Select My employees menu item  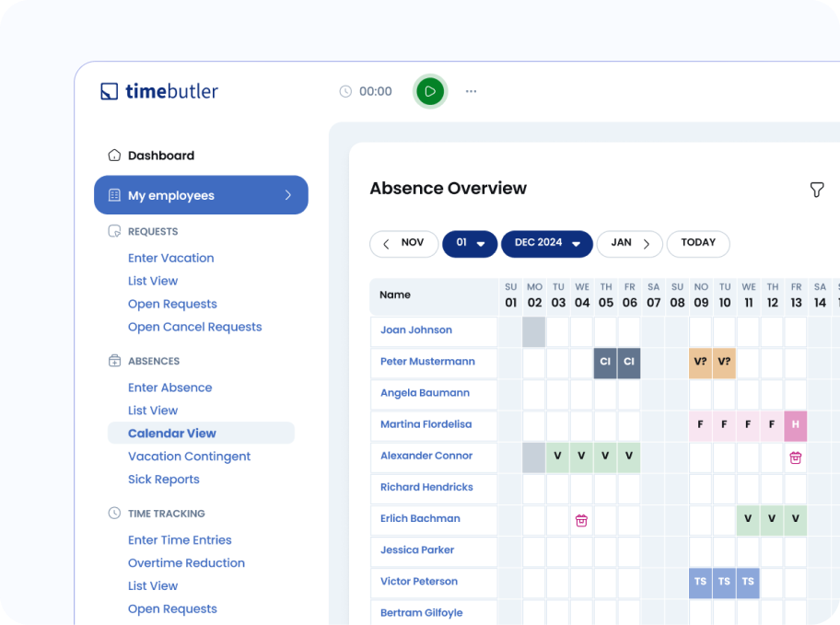click(201, 195)
